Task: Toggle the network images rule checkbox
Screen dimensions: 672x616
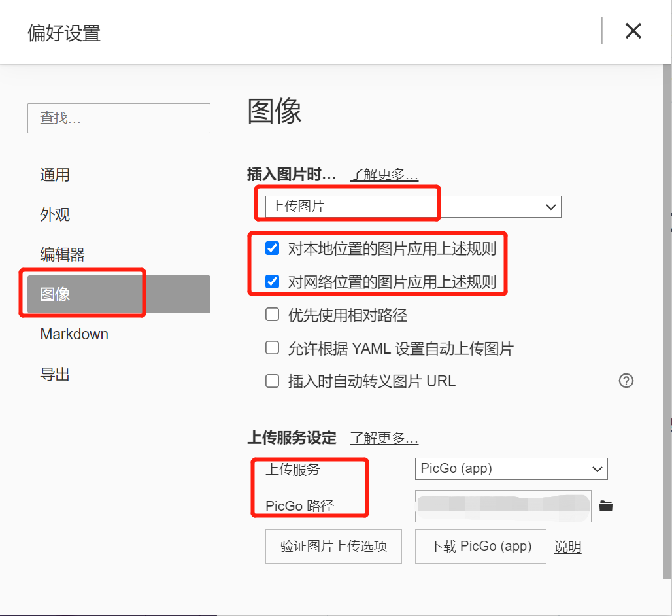Action: 273,282
